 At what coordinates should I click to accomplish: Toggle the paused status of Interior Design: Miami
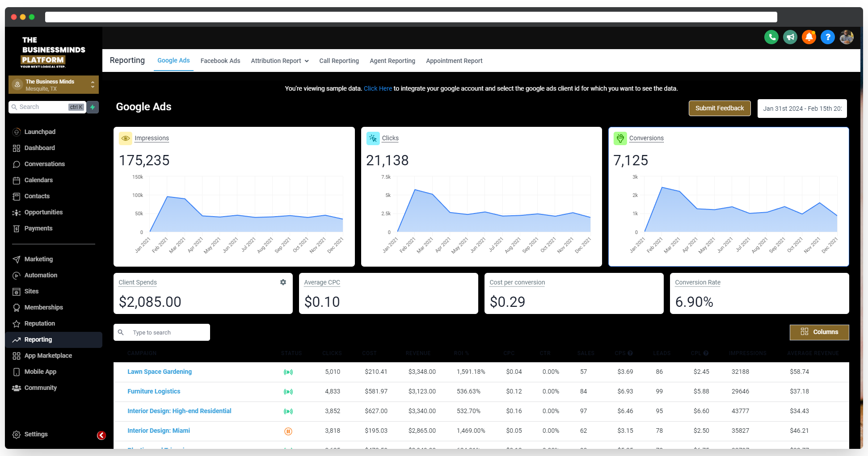pos(288,431)
